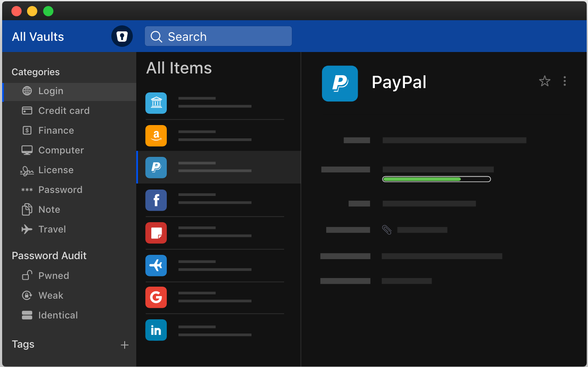Click the large PayPal logo in details
The width and height of the screenshot is (588, 367).
(340, 83)
